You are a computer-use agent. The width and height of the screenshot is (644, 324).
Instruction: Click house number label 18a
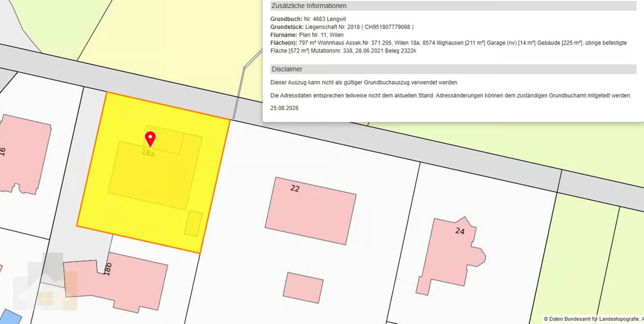point(148,153)
